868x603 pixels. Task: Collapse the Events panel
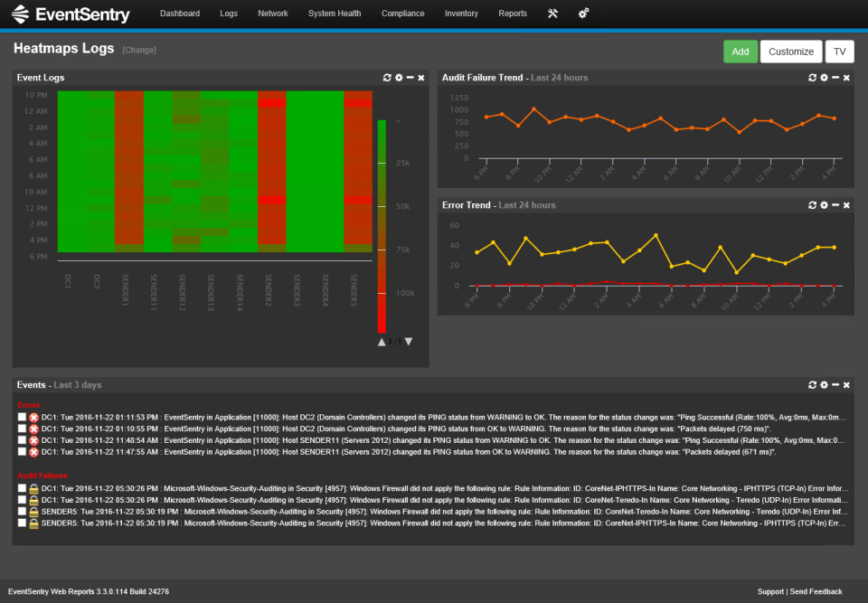(835, 384)
